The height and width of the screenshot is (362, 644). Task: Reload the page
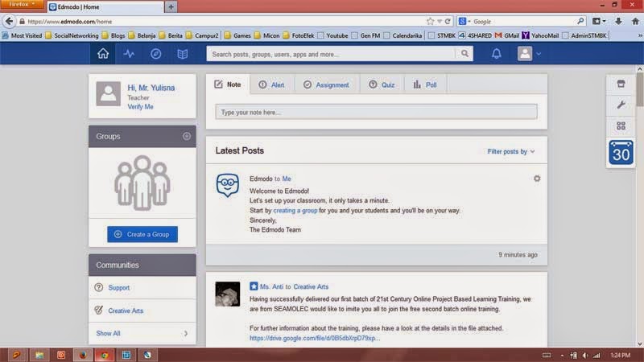[x=448, y=22]
